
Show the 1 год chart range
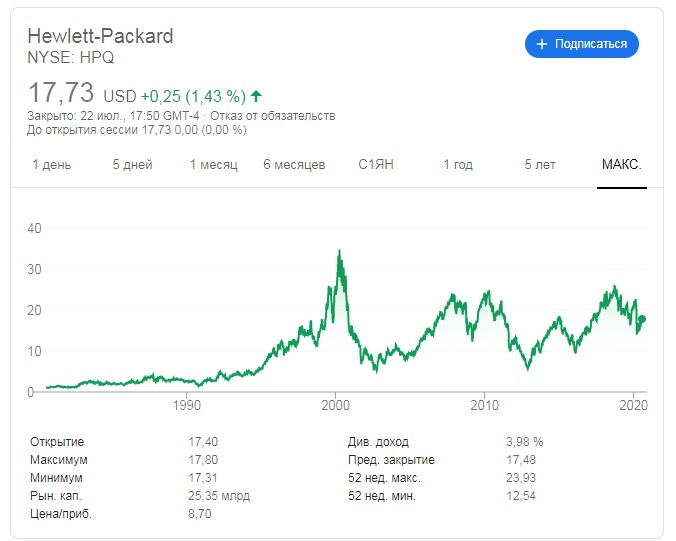pyautogui.click(x=458, y=165)
